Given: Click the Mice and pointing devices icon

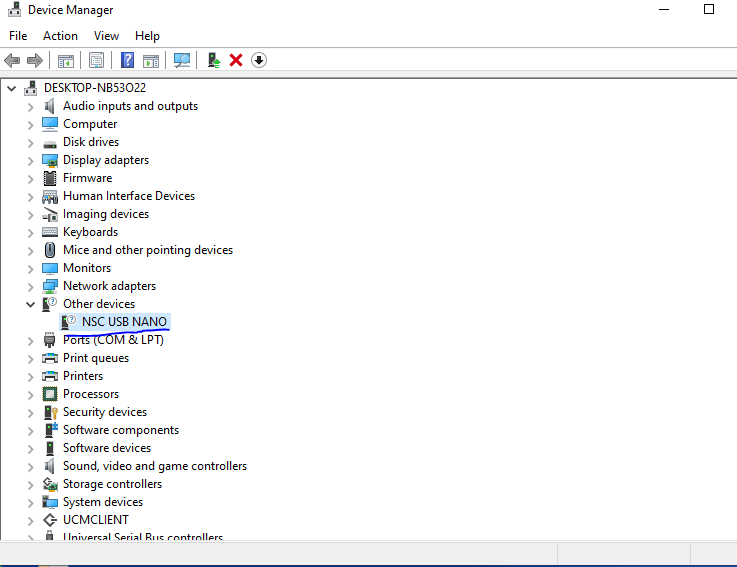Looking at the screenshot, I should tap(50, 250).
